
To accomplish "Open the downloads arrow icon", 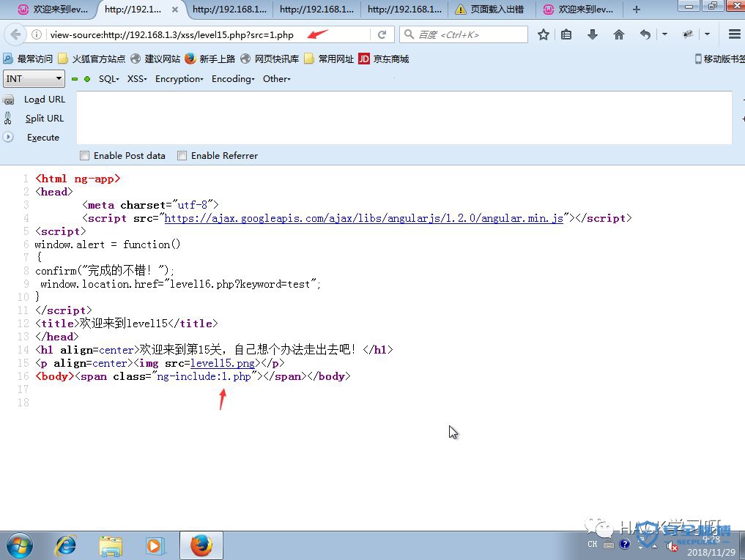I will 593,34.
